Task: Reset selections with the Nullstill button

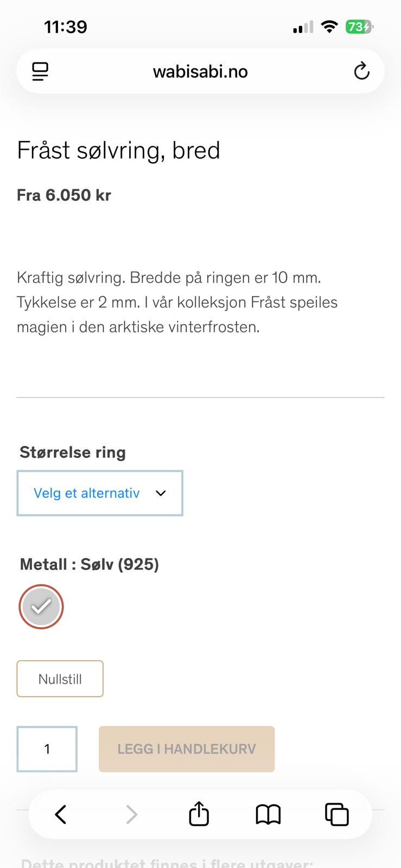Action: [x=60, y=679]
